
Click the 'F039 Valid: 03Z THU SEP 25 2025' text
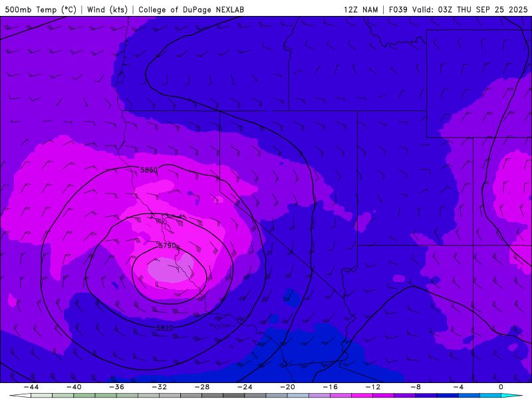click(x=458, y=9)
